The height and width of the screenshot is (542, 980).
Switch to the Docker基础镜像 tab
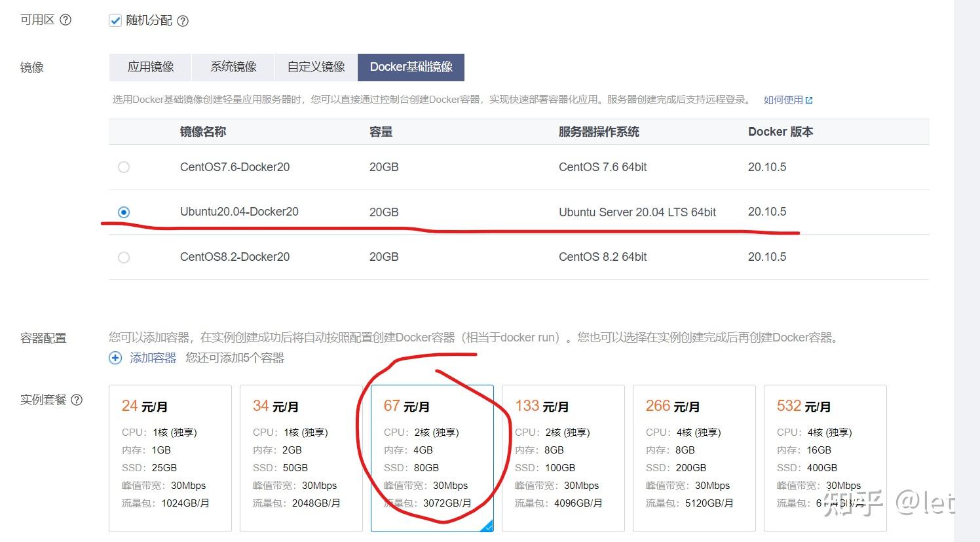[x=411, y=67]
